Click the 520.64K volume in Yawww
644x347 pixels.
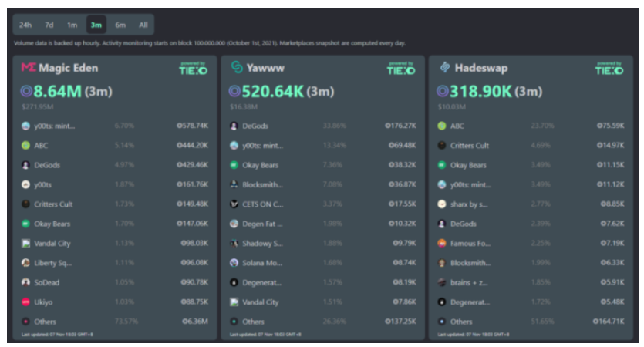pos(273,91)
